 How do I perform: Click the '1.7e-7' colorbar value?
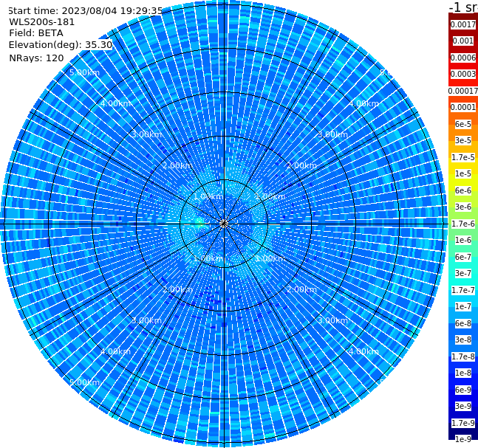[x=463, y=290]
